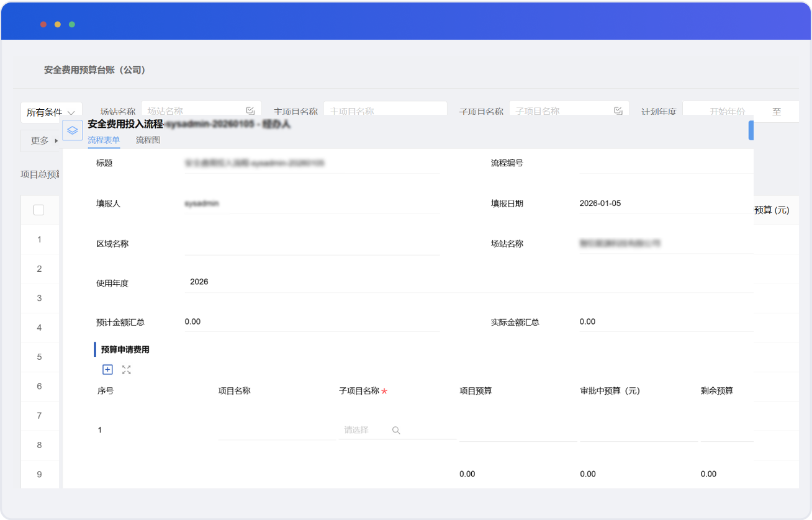The height and width of the screenshot is (520, 812).
Task: Click the layers icon beside the flow title
Action: pyautogui.click(x=73, y=130)
